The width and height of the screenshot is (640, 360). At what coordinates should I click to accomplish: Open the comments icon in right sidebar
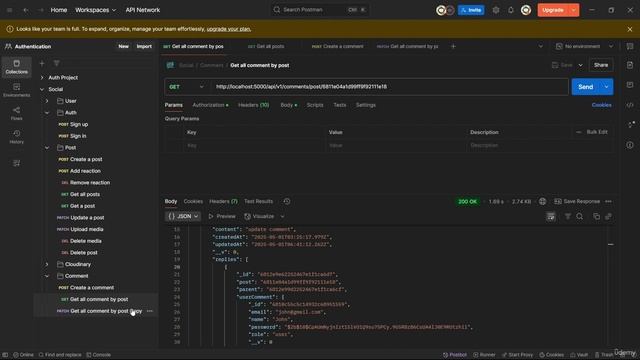630,85
